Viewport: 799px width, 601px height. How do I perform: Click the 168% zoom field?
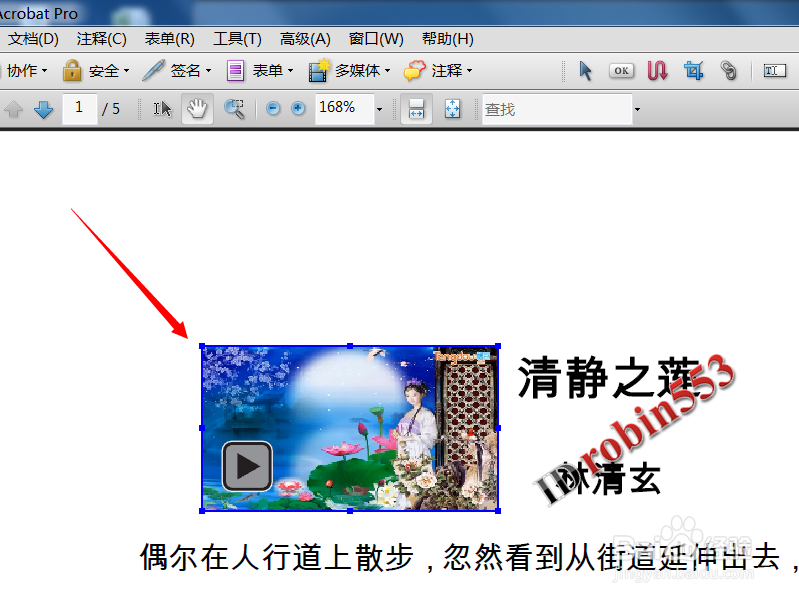344,108
